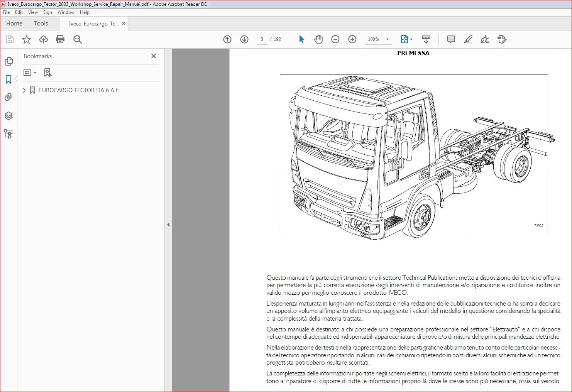
Task: Click the page number input field
Action: 262,39
